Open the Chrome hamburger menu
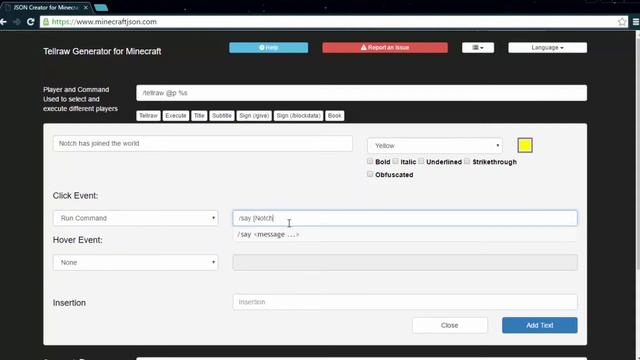 (x=636, y=22)
